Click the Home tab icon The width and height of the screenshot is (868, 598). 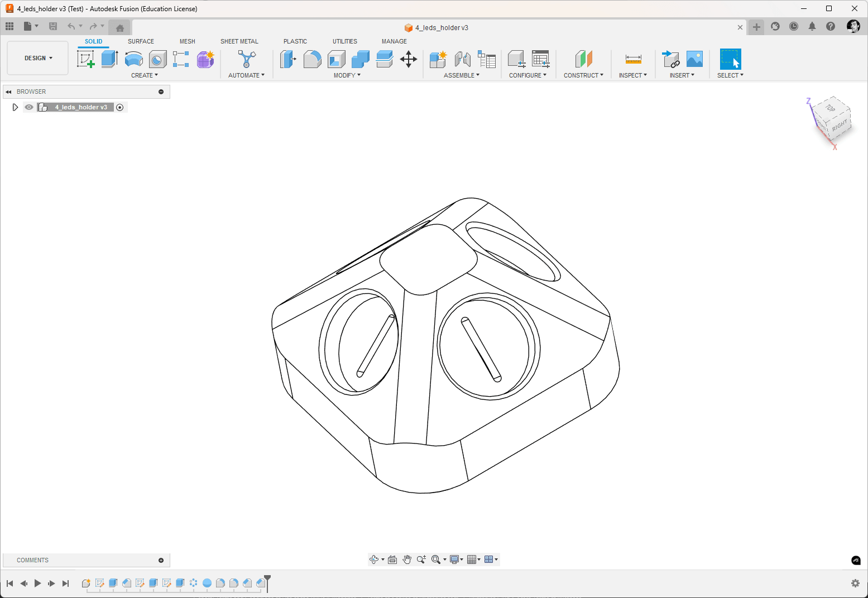(x=120, y=27)
